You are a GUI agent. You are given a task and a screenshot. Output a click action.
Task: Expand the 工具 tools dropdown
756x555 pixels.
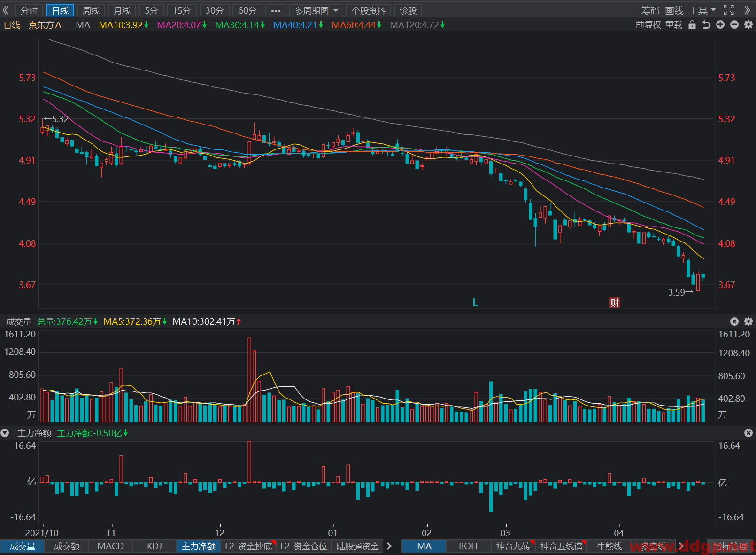pos(702,10)
